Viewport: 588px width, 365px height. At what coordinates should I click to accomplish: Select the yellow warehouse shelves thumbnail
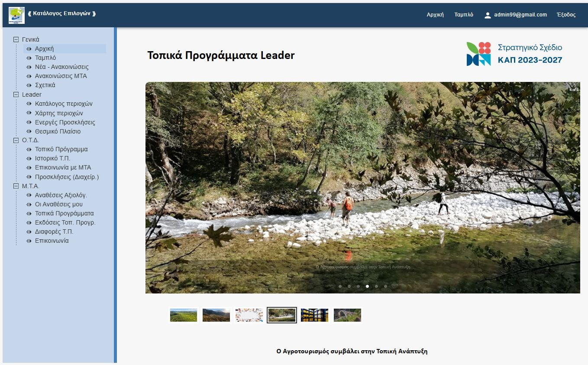(x=314, y=315)
